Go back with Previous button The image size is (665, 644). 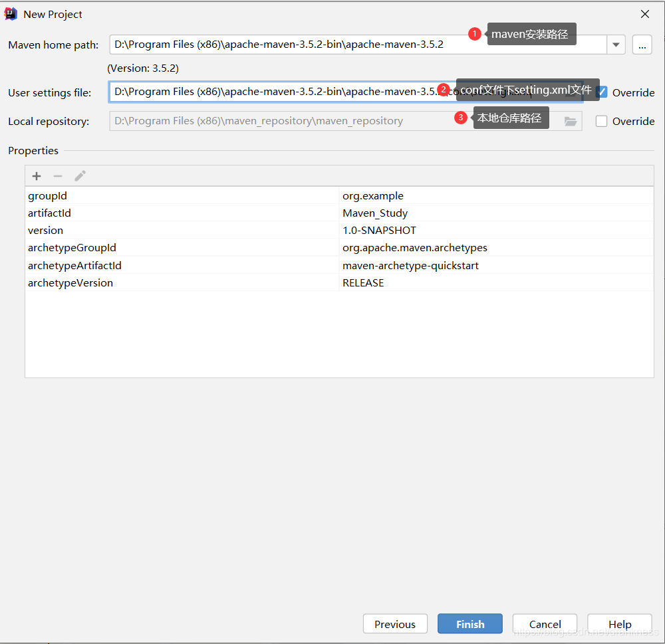tap(395, 623)
